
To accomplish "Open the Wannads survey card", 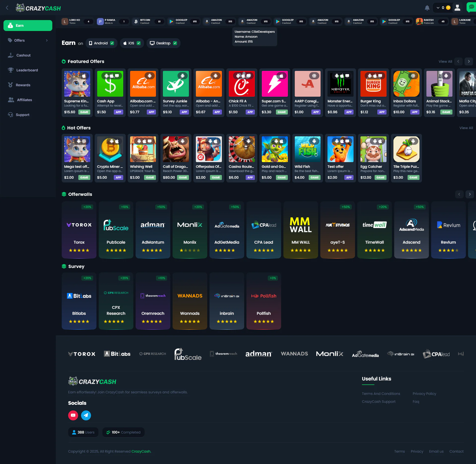I will [190, 301].
